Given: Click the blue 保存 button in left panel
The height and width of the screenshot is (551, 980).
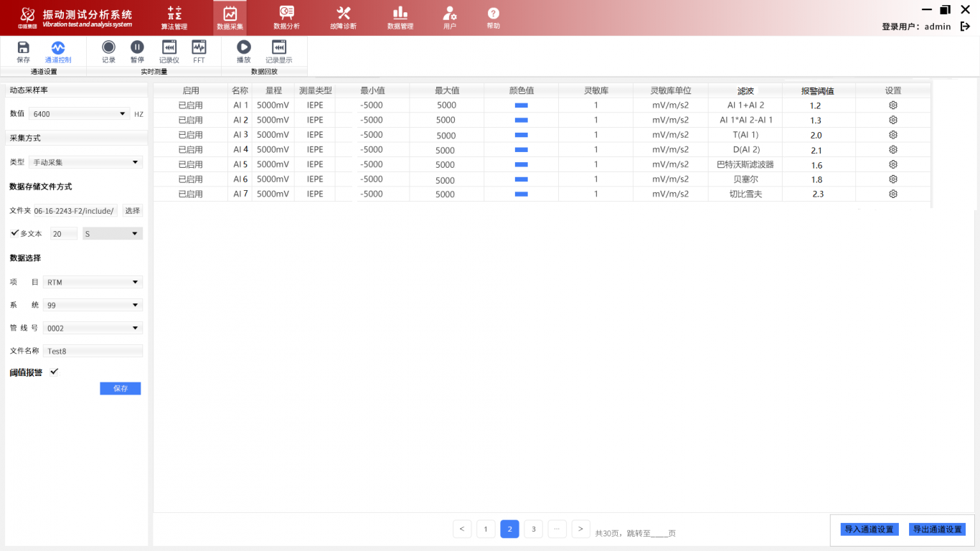Looking at the screenshot, I should click(x=121, y=388).
